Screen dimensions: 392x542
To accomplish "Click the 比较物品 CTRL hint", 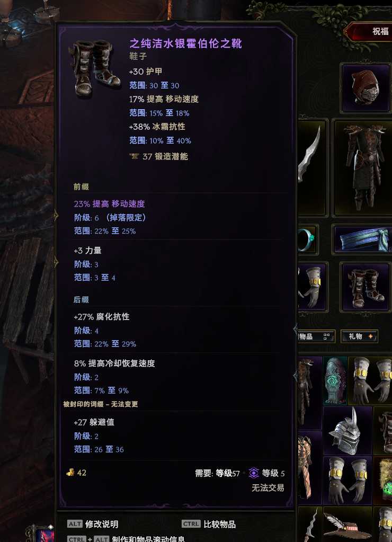I will pos(209,524).
